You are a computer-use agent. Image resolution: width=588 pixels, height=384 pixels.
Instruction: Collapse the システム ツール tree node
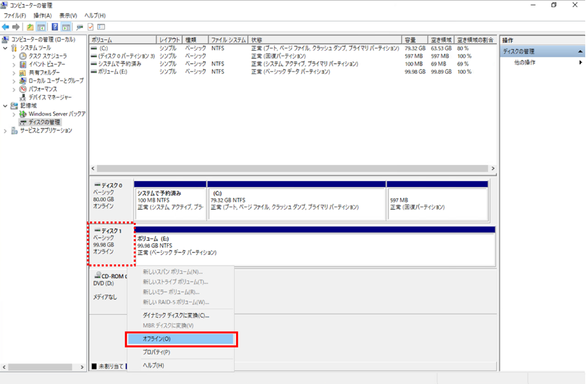[5, 48]
